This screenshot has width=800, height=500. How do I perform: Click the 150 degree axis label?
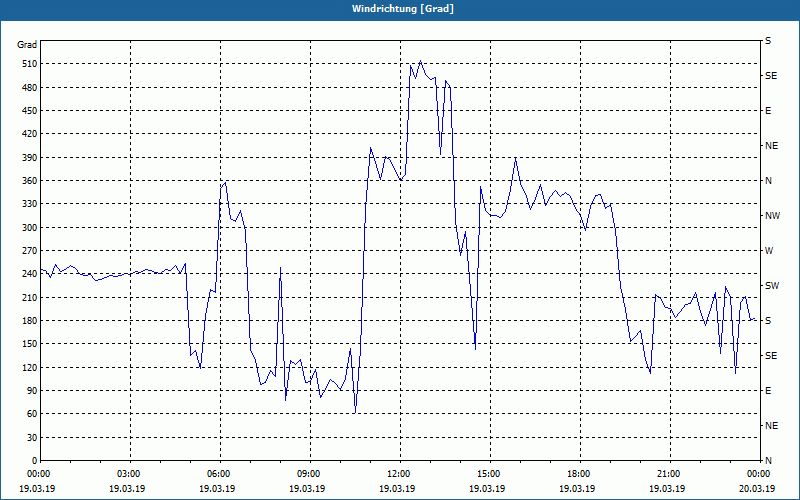(30, 344)
